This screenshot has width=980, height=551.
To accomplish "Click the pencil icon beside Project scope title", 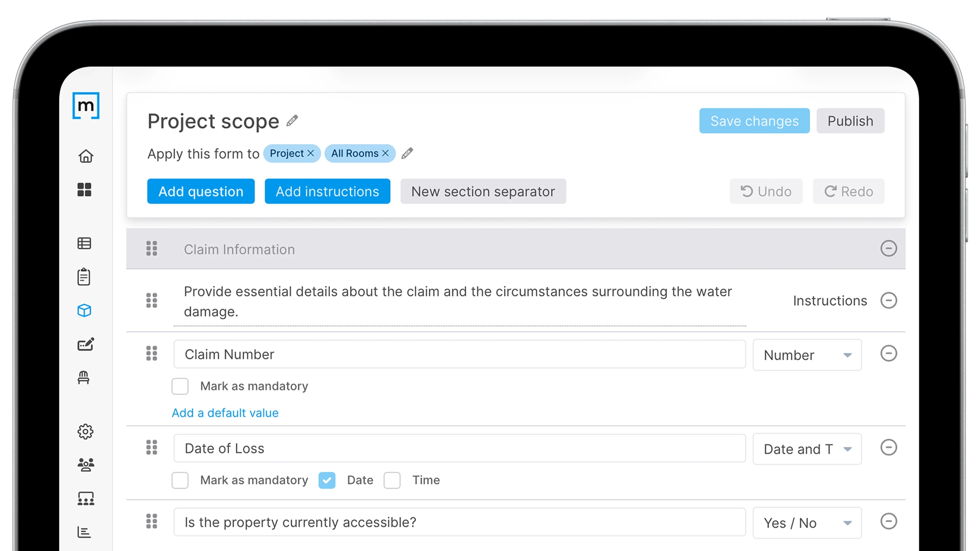I will 292,121.
